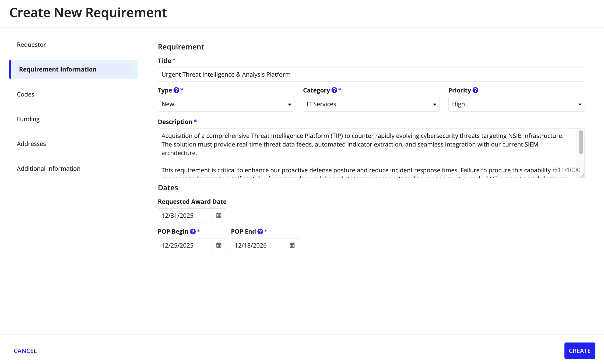Image resolution: width=604 pixels, height=364 pixels.
Task: Select the Requirement Information section
Action: (x=74, y=69)
